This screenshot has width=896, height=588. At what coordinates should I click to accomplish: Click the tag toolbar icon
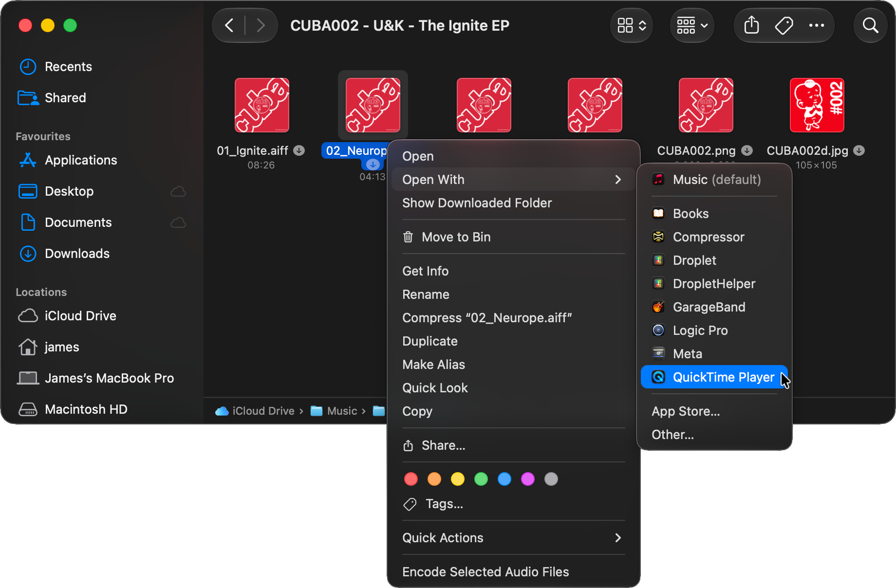coord(784,25)
